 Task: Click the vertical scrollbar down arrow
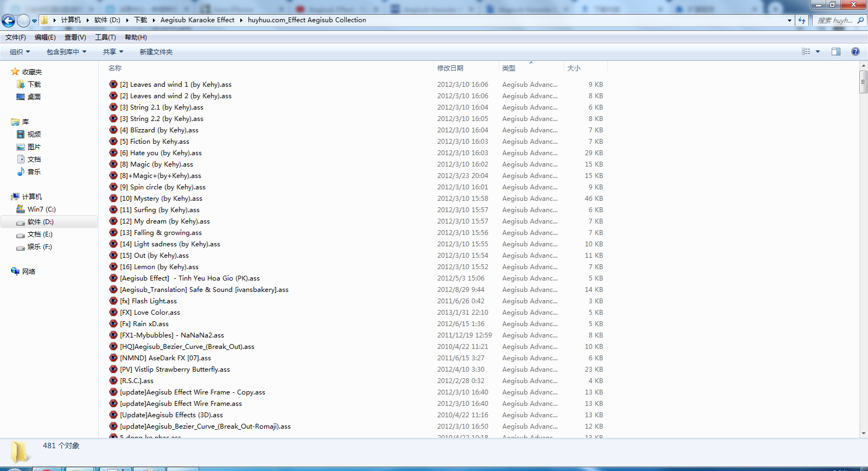(x=863, y=434)
